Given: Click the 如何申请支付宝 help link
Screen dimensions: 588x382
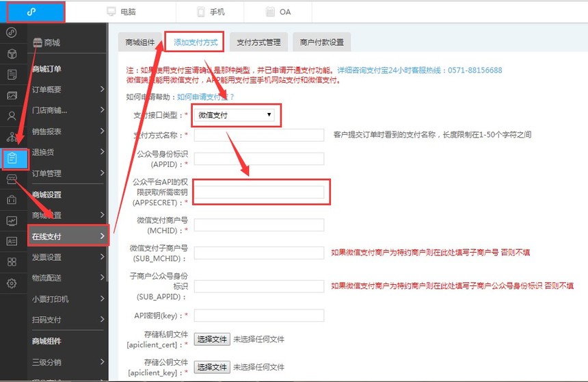Looking at the screenshot, I should (x=206, y=97).
